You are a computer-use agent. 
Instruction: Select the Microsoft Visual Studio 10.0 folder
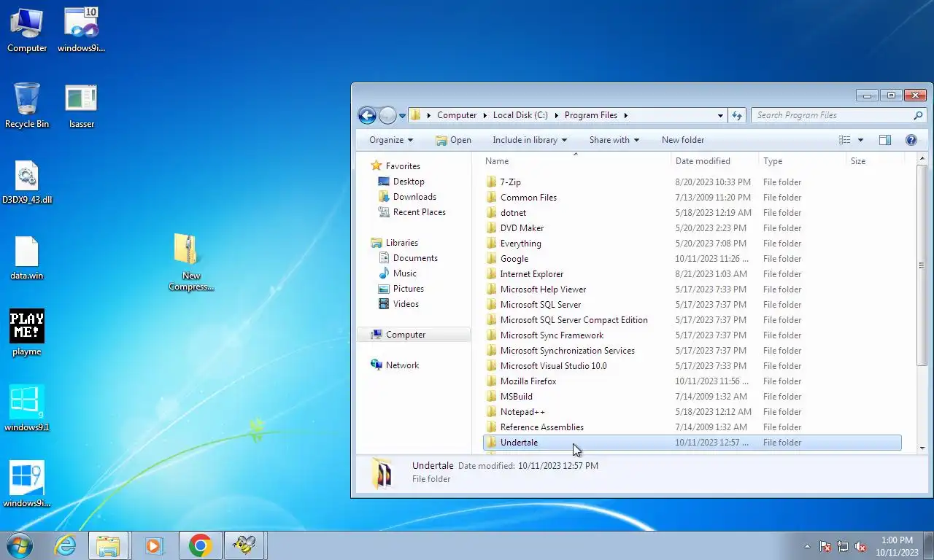point(692,366)
